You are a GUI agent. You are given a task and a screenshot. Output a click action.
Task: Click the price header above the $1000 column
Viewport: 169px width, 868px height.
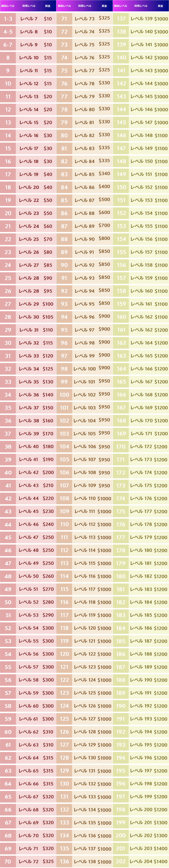point(160,6)
